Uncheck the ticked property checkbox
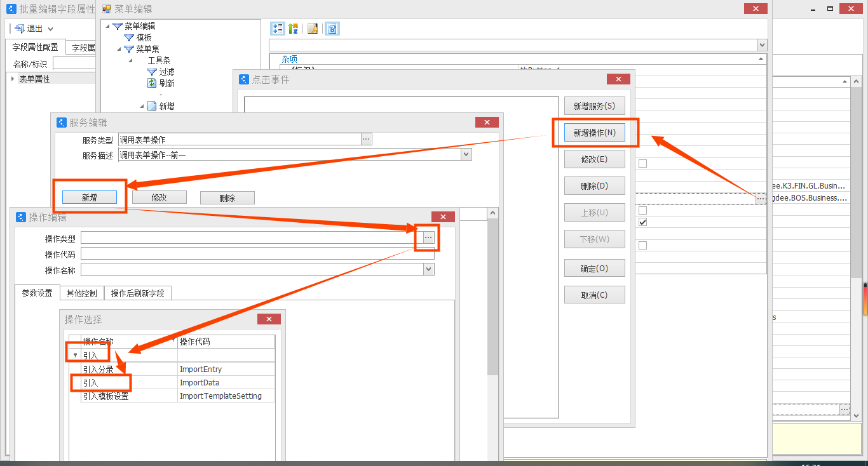Image resolution: width=868 pixels, height=466 pixels. coord(642,222)
